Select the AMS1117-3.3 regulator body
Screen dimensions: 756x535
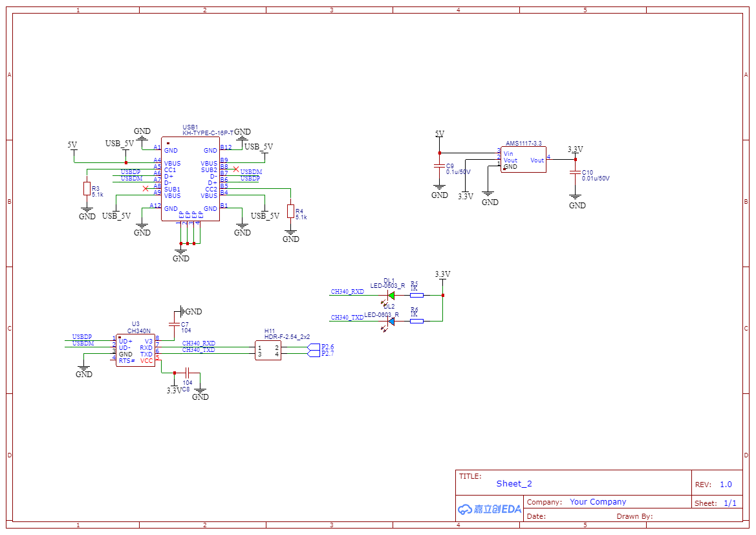pyautogui.click(x=523, y=160)
